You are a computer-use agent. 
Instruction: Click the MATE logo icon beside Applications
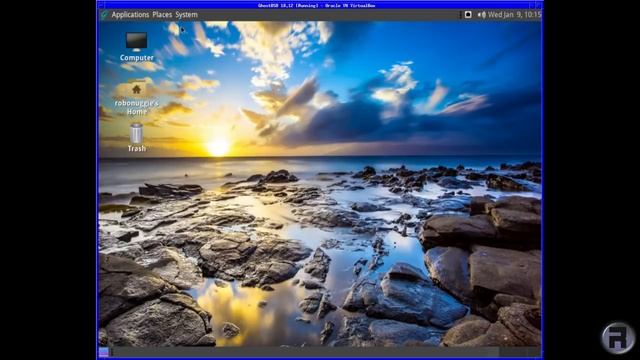[104, 15]
